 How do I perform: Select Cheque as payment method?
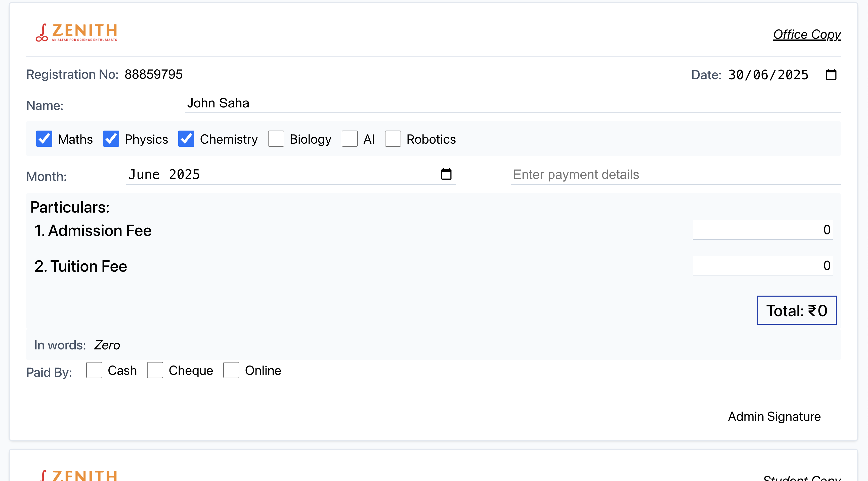click(x=155, y=370)
